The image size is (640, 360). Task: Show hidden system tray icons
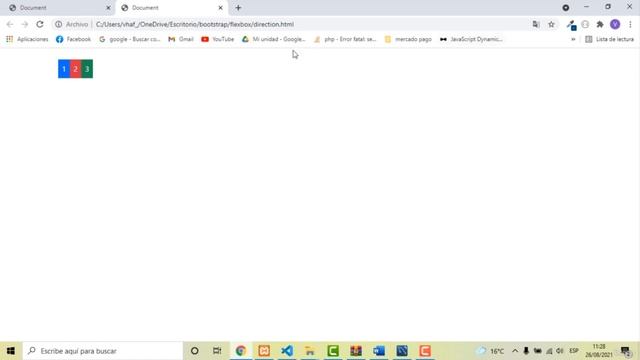point(515,351)
